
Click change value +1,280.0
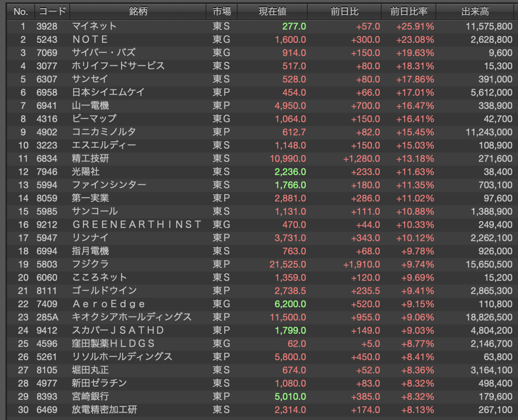point(361,159)
